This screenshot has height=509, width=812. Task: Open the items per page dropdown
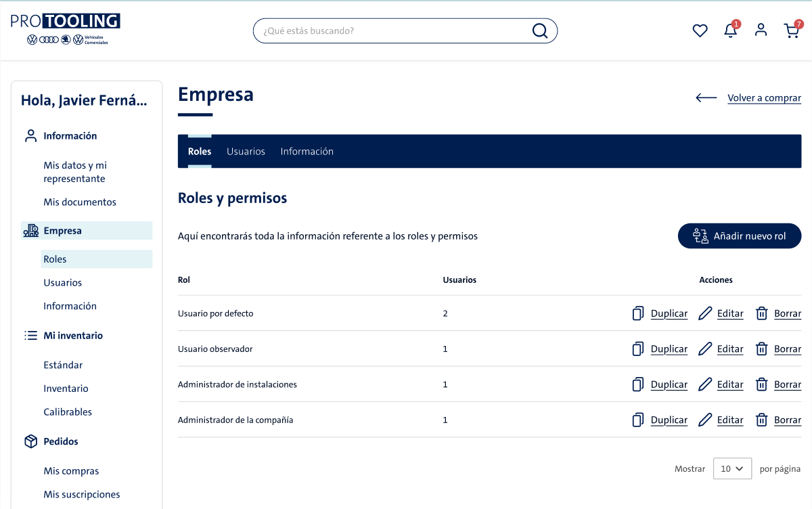pyautogui.click(x=732, y=468)
